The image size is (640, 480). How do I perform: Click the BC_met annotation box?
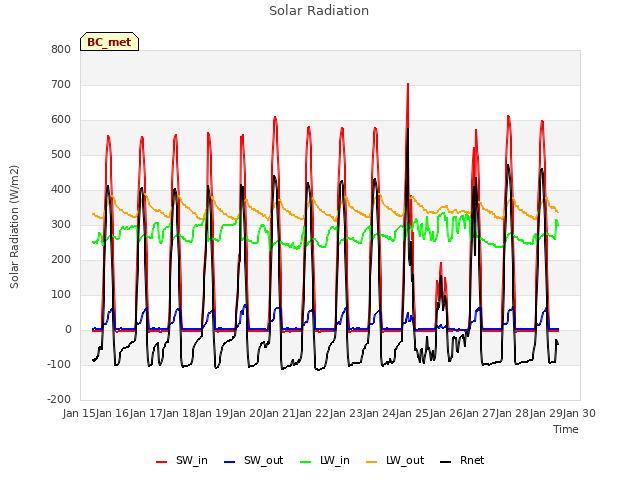tap(109, 42)
